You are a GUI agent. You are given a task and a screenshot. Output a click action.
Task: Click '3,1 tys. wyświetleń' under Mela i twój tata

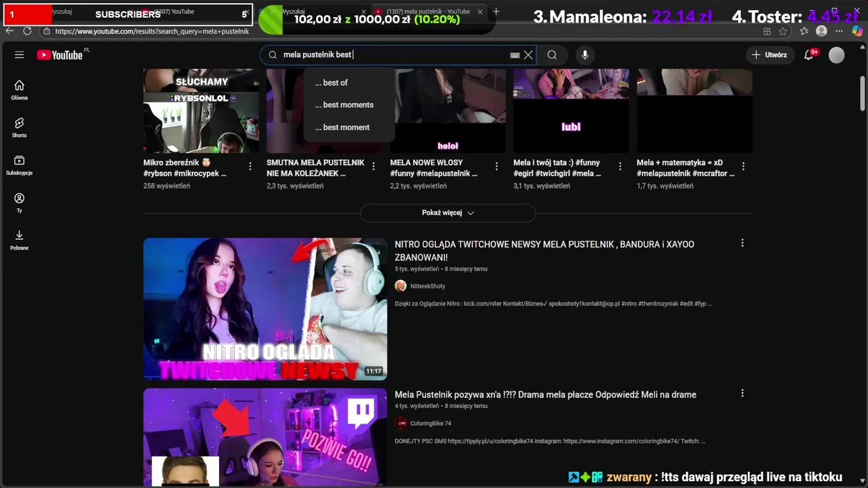542,186
